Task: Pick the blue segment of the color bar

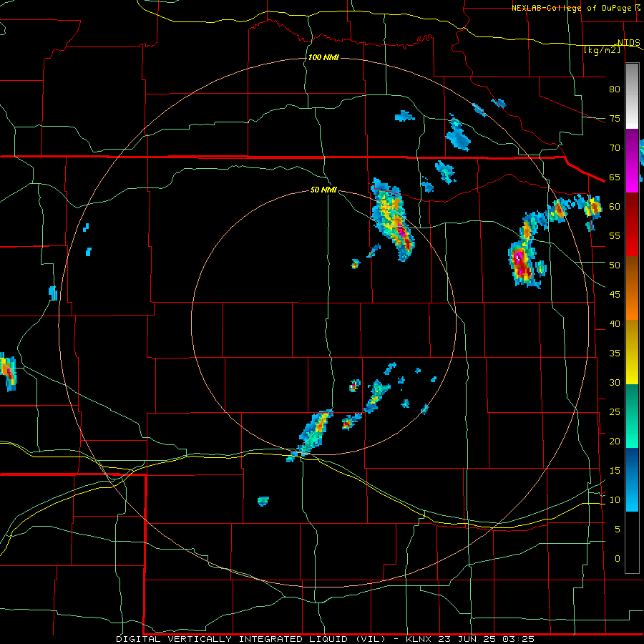Action: click(632, 479)
